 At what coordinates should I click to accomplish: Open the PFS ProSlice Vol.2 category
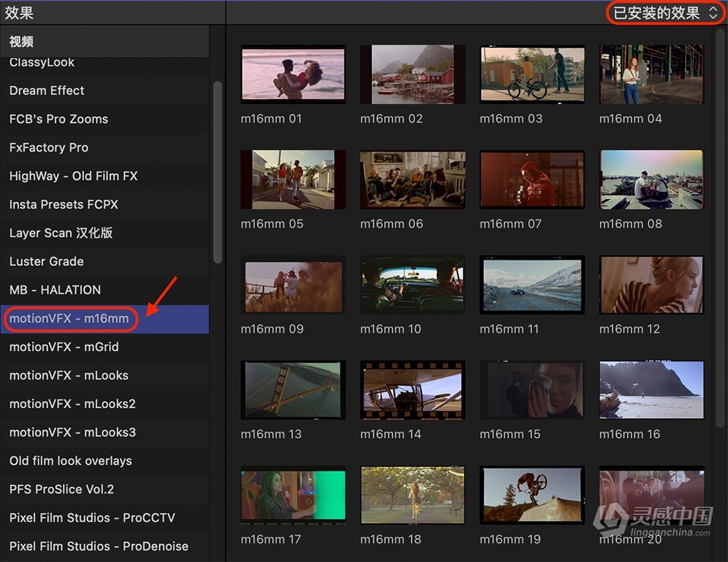click(104, 489)
